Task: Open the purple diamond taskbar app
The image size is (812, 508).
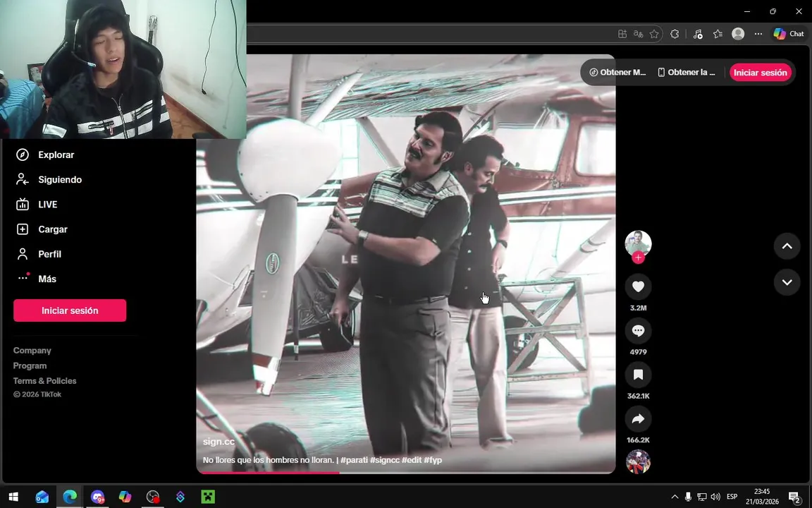Action: (180, 497)
